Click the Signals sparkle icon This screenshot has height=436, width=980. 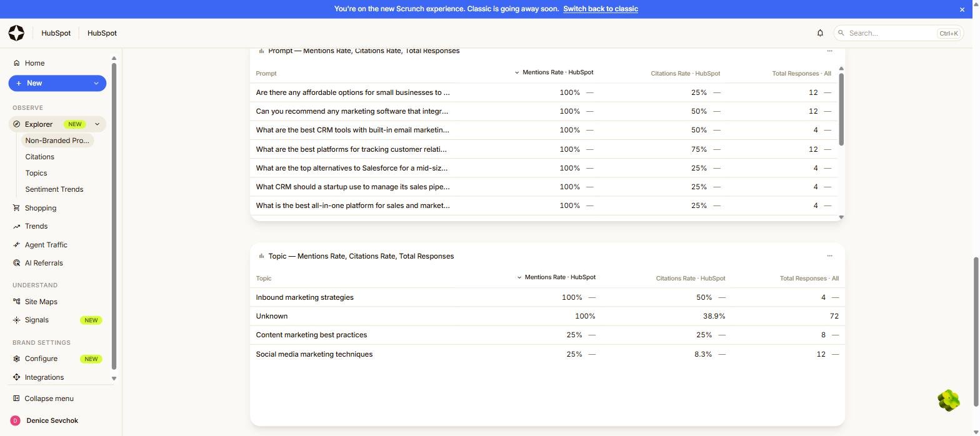[x=16, y=320]
